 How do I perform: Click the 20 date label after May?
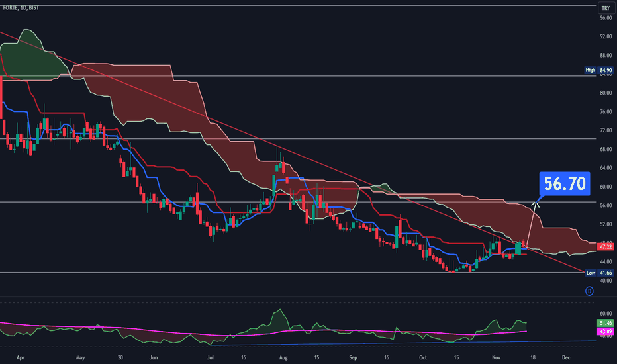click(120, 357)
